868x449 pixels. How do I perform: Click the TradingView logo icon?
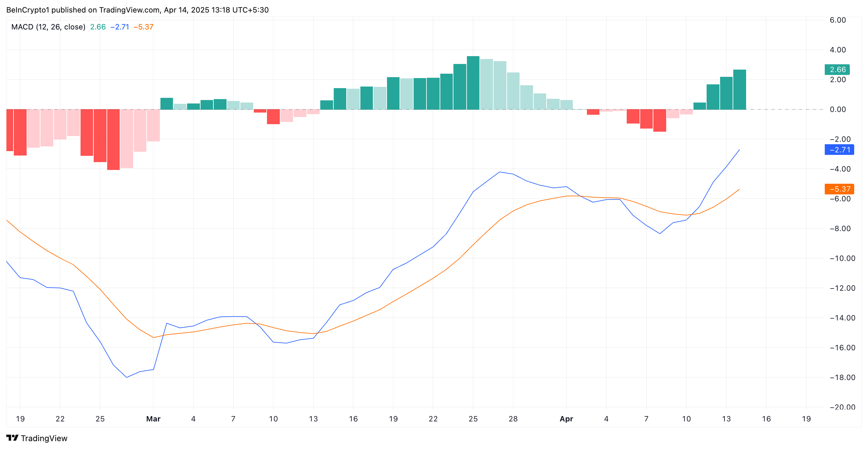tap(12, 438)
